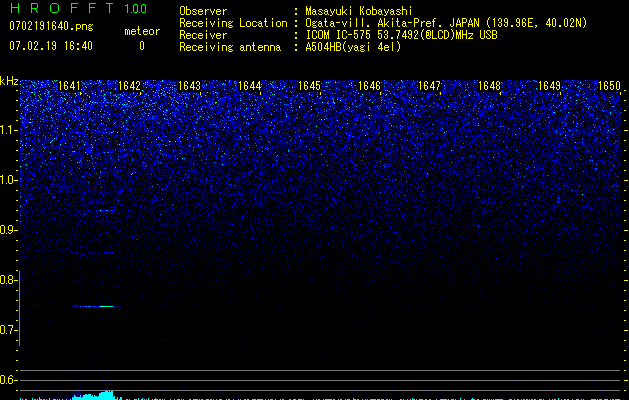Click the 1647 time marker
The image size is (629, 400).
429,86
